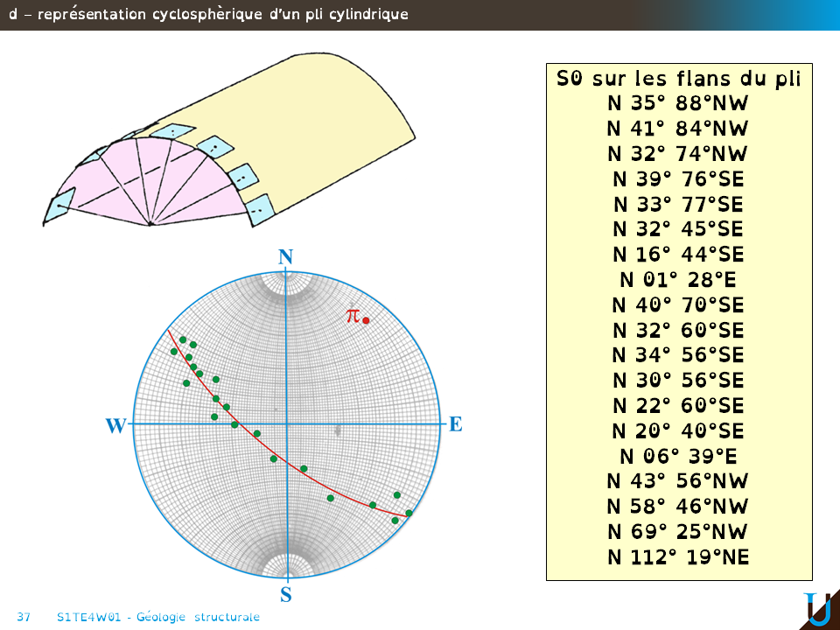Select the measurement 'N 06° 39°E'
Image resolution: width=840 pixels, height=630 pixels.
click(x=678, y=456)
